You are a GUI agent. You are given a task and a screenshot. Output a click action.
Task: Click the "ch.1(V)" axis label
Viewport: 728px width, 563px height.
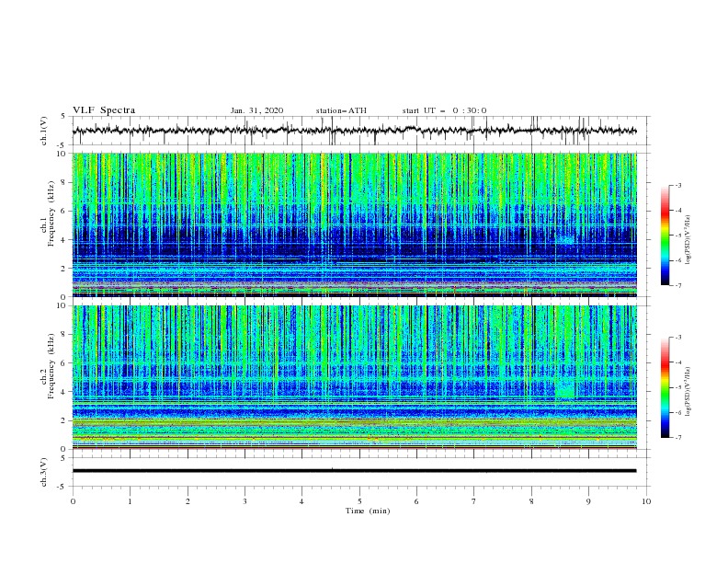44,131
